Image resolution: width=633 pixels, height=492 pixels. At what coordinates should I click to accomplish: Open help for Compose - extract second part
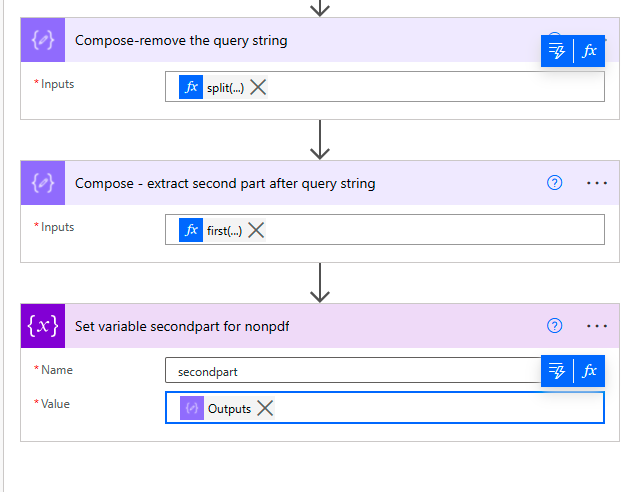point(555,183)
